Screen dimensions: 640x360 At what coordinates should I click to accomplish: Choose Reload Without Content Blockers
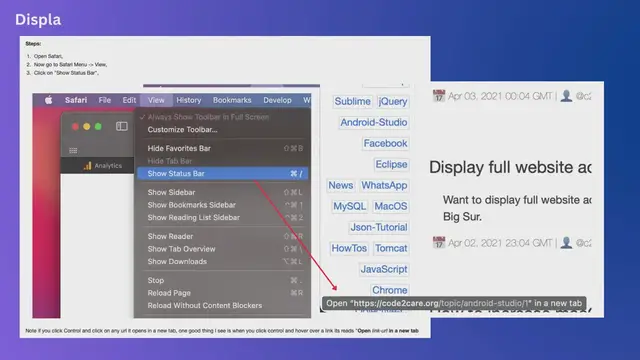click(222, 306)
